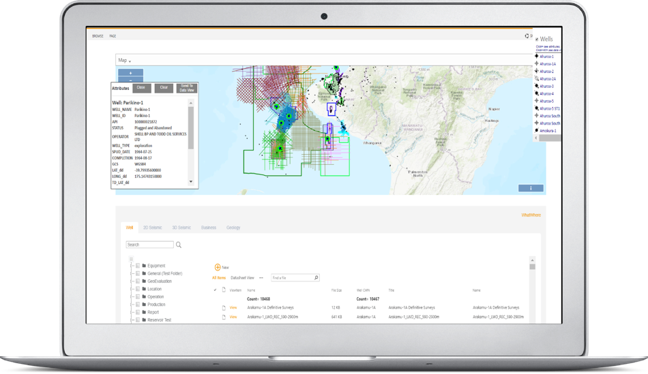648x374 pixels.
Task: Click the well symbol beside Ahuroa-1A
Action: coord(537,64)
